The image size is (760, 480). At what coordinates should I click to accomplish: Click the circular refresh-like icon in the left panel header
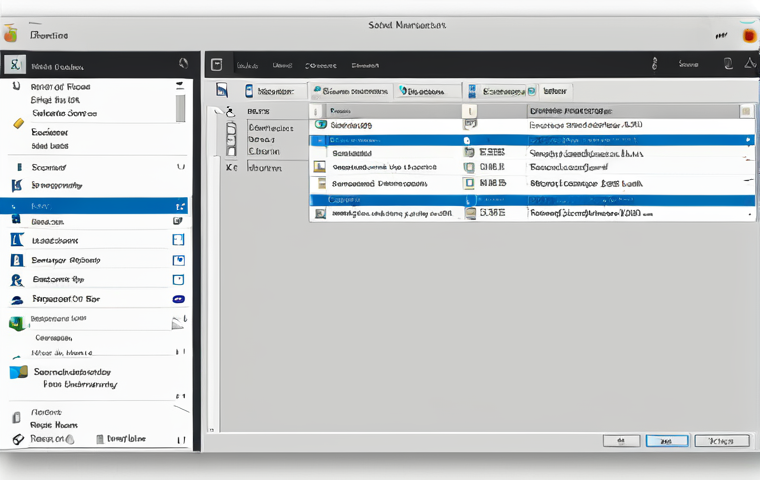pos(183,63)
